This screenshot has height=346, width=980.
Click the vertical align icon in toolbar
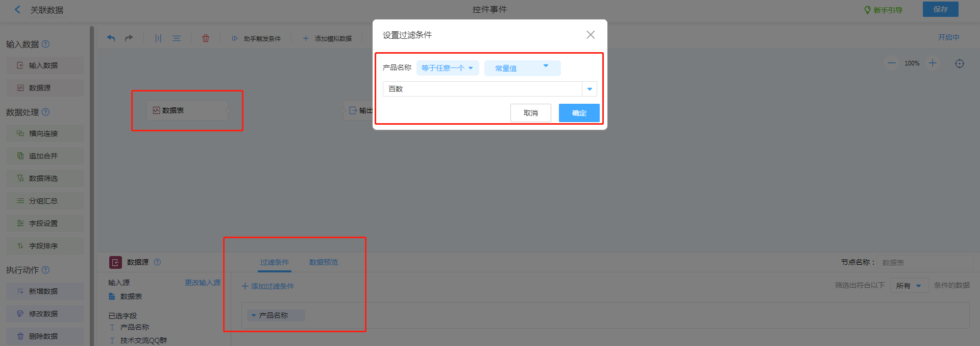(158, 38)
